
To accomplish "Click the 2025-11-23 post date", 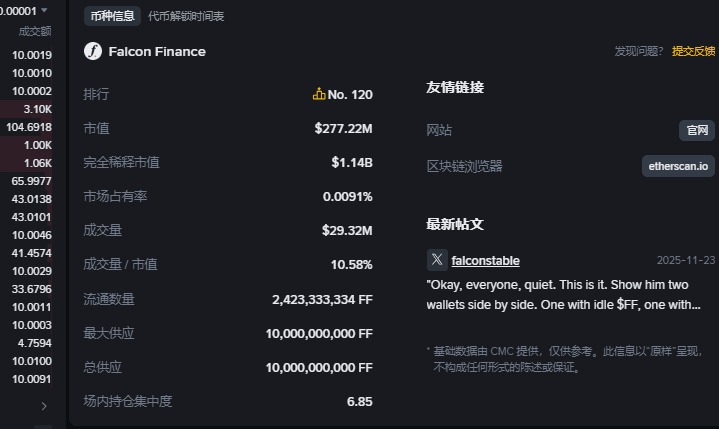I will point(686,260).
